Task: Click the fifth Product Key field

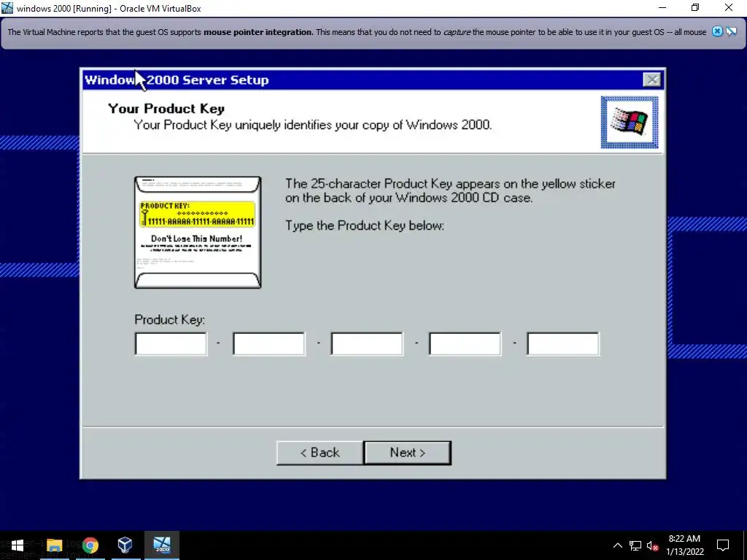Action: tap(563, 344)
